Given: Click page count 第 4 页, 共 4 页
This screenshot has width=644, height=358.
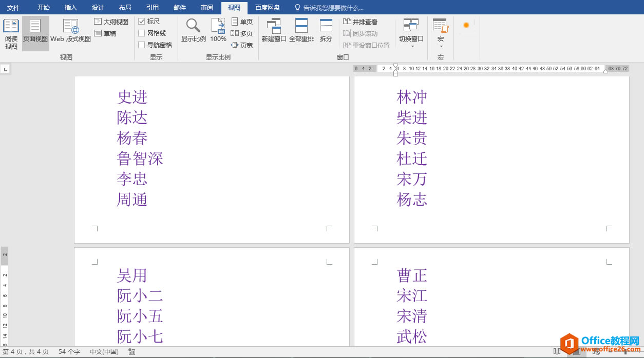Looking at the screenshot, I should (26, 352).
